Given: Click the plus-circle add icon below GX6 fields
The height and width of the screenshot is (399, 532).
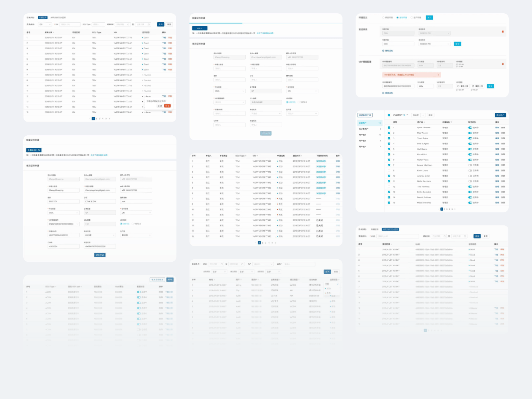Looking at the screenshot, I should coord(383,51).
